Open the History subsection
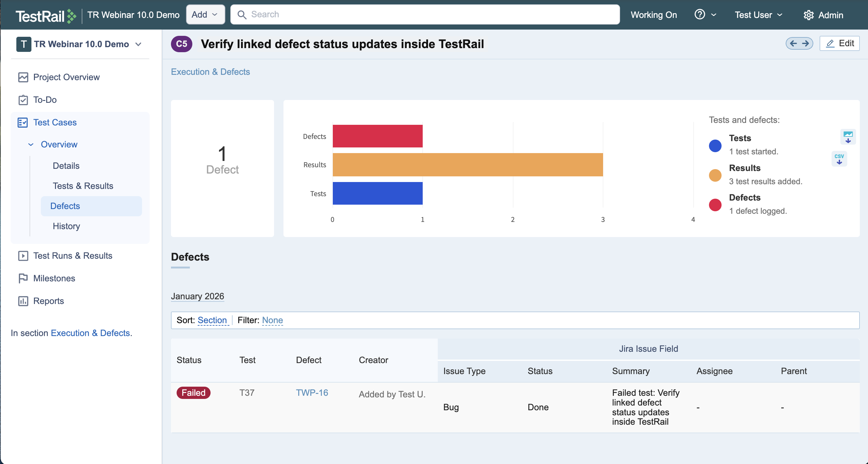This screenshot has width=868, height=464. pos(66,226)
